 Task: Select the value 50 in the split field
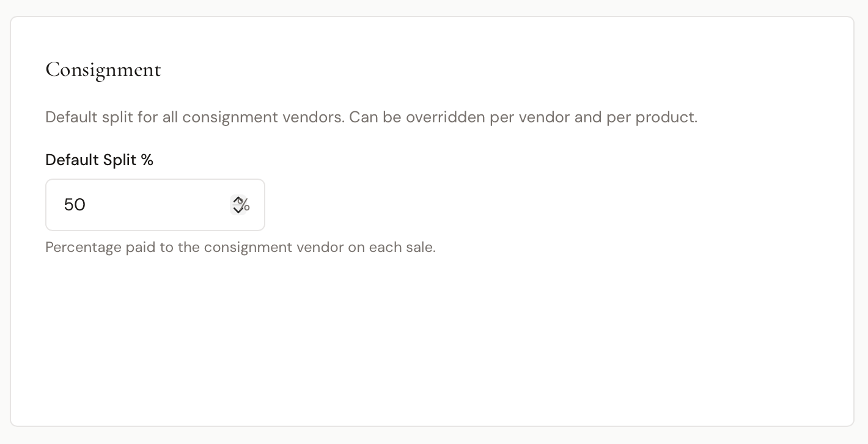74,205
